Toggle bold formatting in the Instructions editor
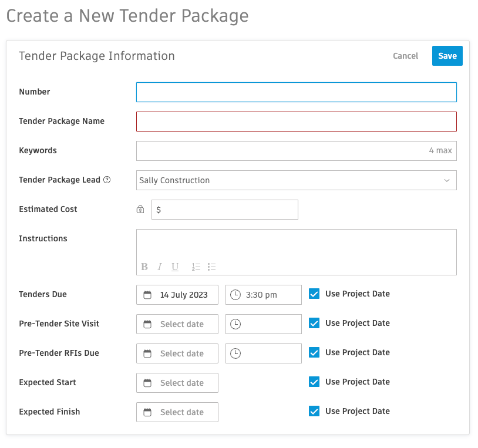478x448 pixels. (144, 267)
